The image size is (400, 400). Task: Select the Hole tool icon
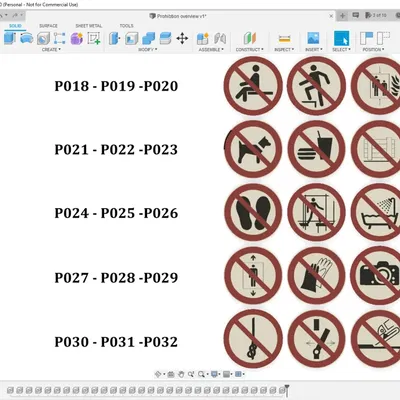(x=43, y=38)
